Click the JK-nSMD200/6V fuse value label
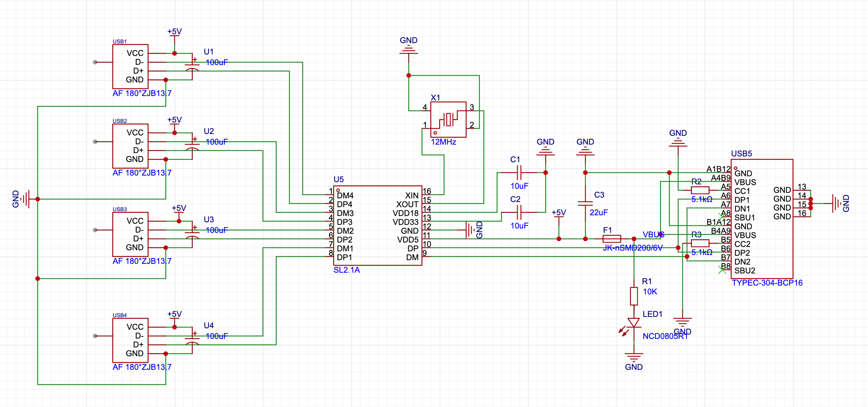The image size is (868, 407). pos(633,248)
